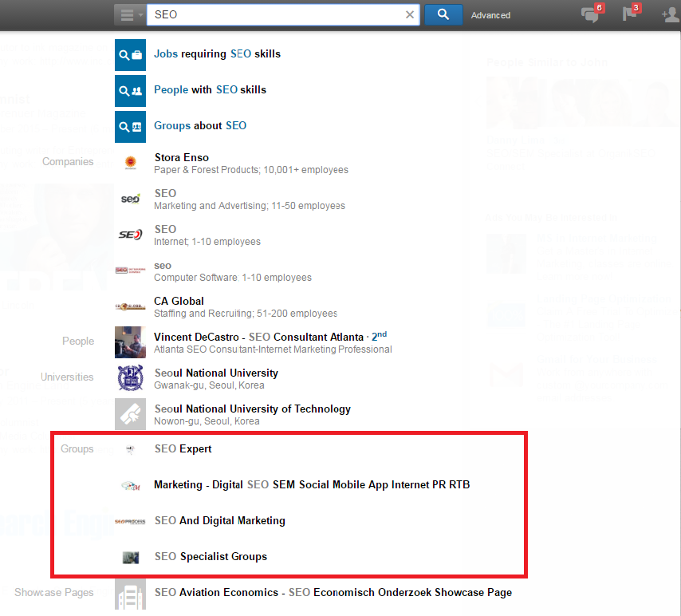Click Vincent DeCastro profile photo
Image resolution: width=681 pixels, height=616 pixels.
point(130,342)
